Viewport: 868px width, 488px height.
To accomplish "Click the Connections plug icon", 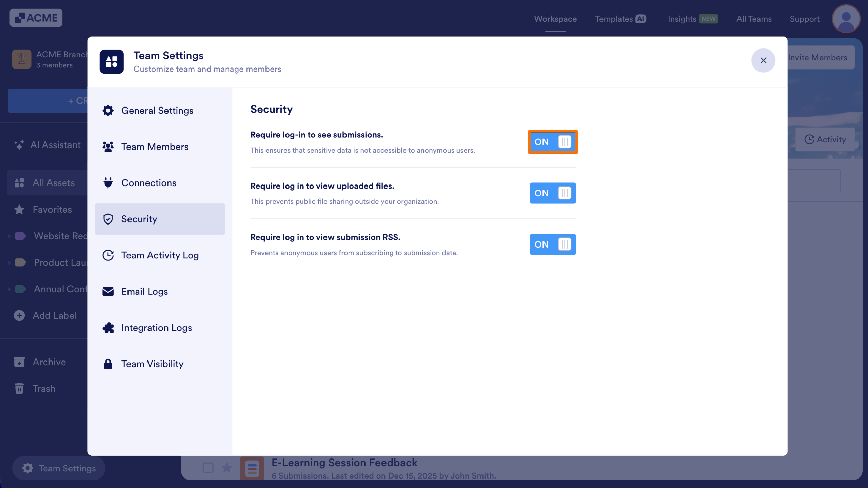I will tap(108, 183).
